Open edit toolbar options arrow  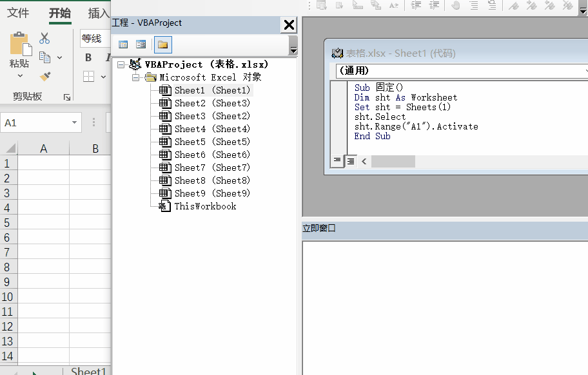coord(583,8)
